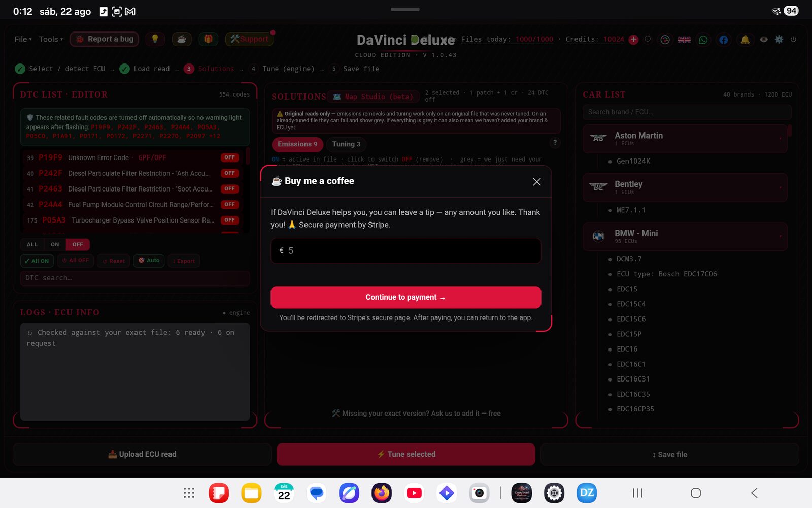This screenshot has height=508, width=812.
Task: Click the BMW roundel logo
Action: tap(598, 236)
